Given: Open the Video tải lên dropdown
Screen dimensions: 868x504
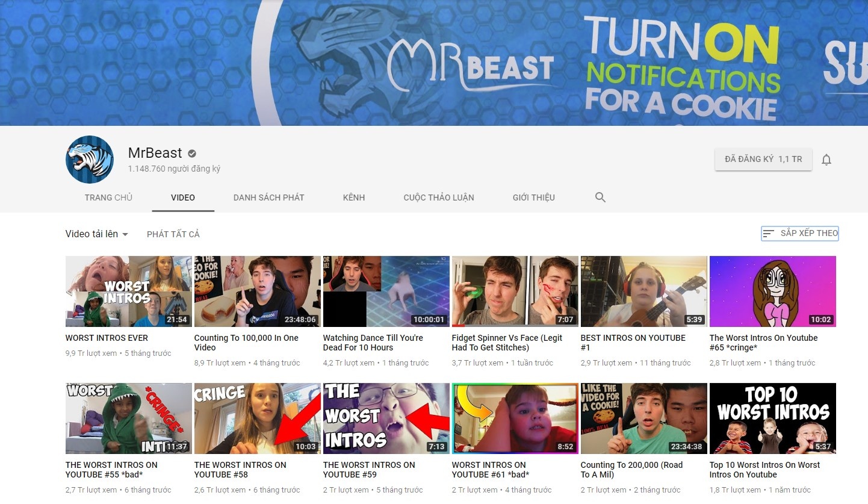Looking at the screenshot, I should (96, 234).
